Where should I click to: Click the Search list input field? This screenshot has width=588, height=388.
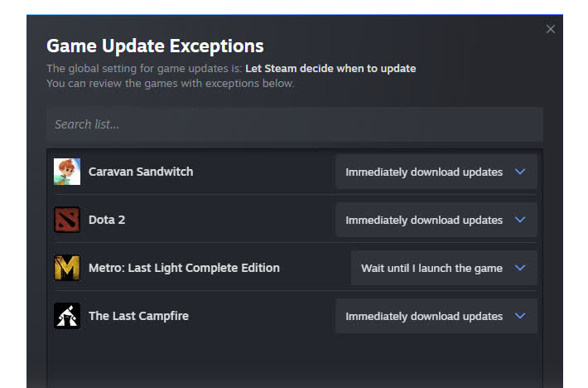[294, 124]
